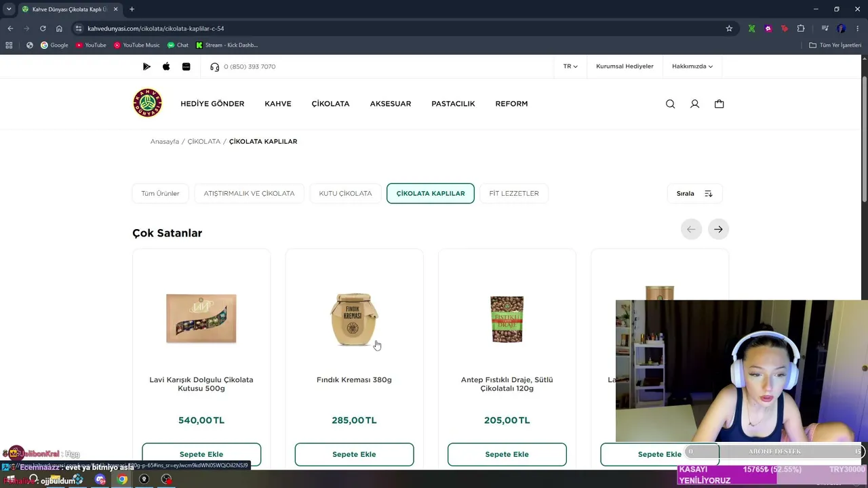Expand the TR language dropdown
Image resolution: width=868 pixels, height=488 pixels.
(x=570, y=66)
